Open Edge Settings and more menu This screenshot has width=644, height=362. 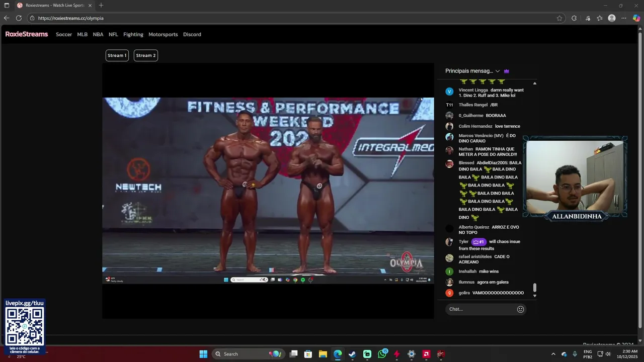pyautogui.click(x=624, y=18)
